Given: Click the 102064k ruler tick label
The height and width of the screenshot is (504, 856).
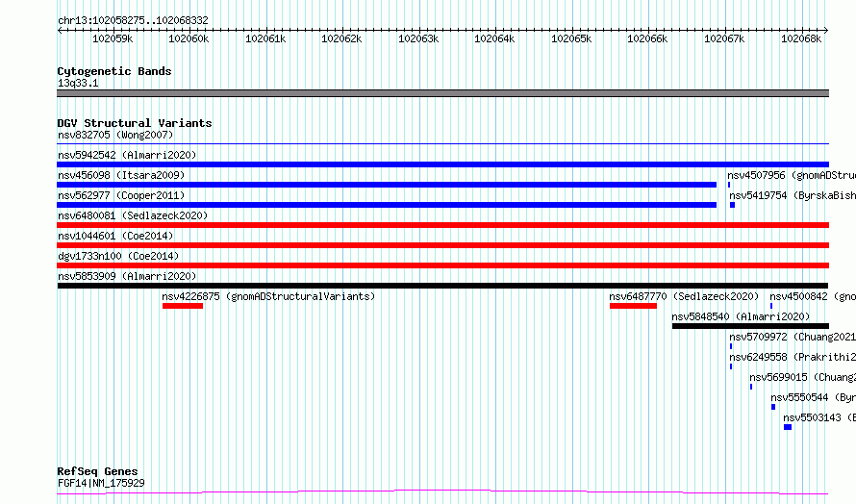Looking at the screenshot, I should (x=494, y=38).
